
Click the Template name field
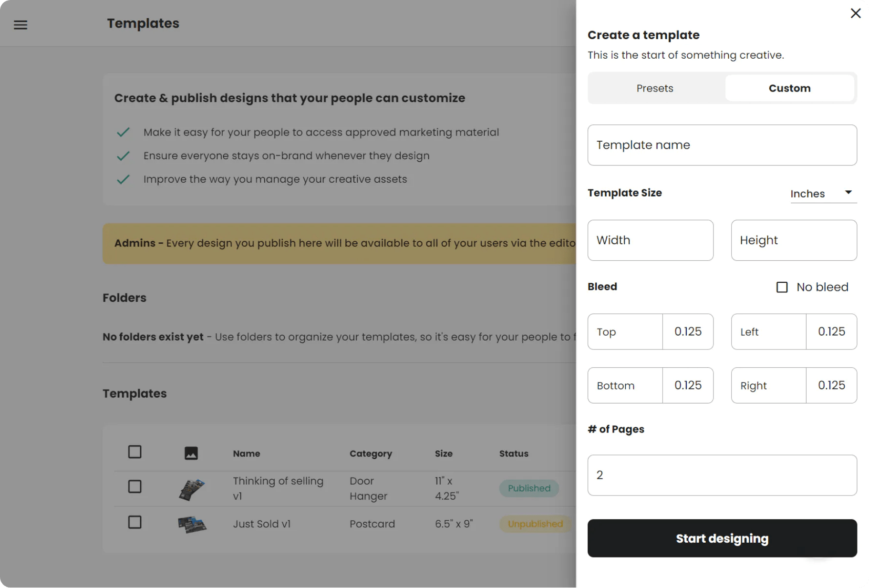point(722,145)
